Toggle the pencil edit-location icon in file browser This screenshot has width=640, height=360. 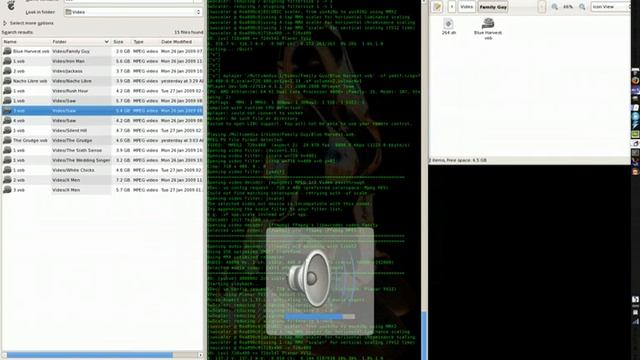437,7
